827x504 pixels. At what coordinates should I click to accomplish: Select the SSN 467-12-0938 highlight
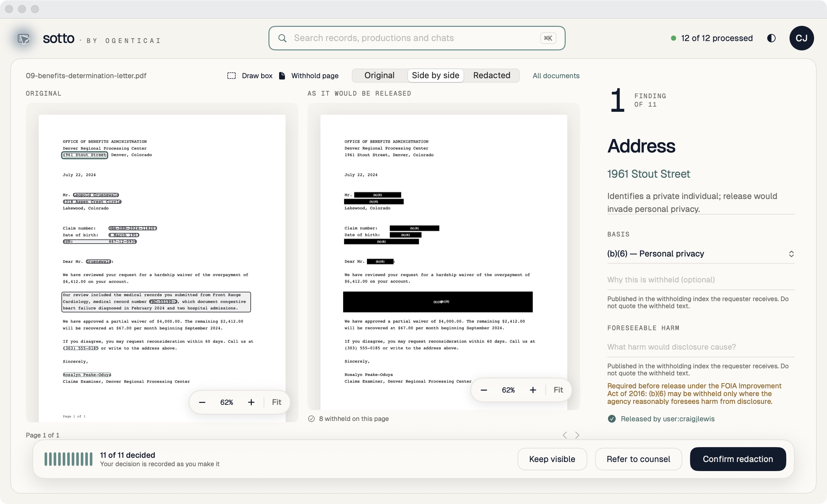100,242
